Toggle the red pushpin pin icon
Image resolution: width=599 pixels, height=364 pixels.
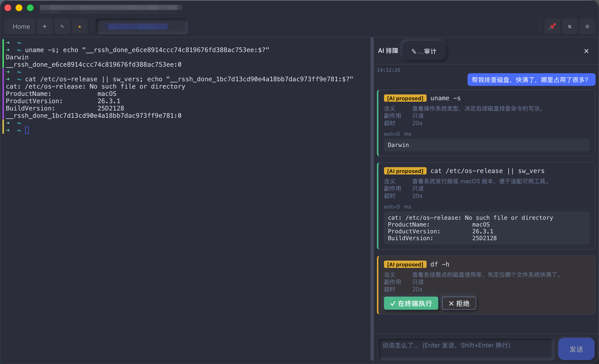[x=552, y=27]
